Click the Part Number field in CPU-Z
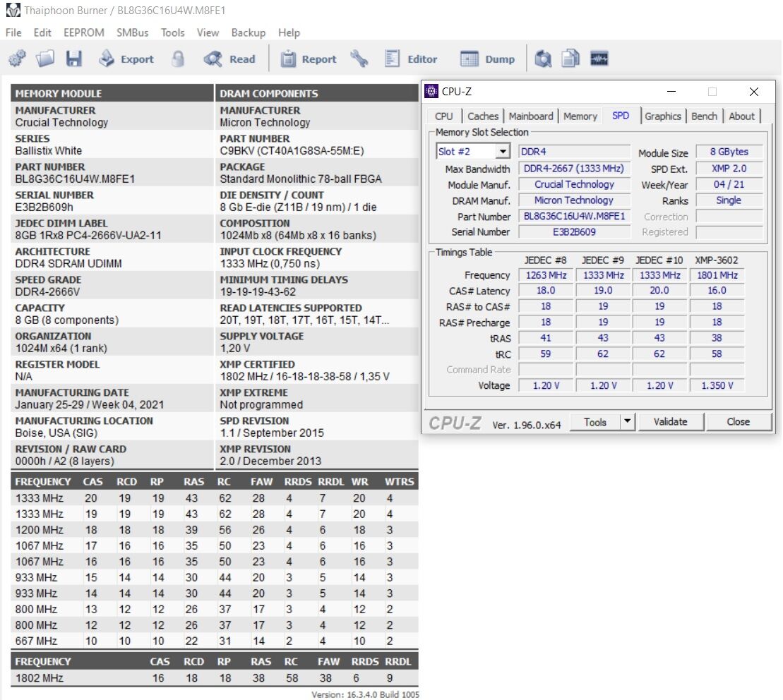This screenshot has width=783, height=700. 574,216
